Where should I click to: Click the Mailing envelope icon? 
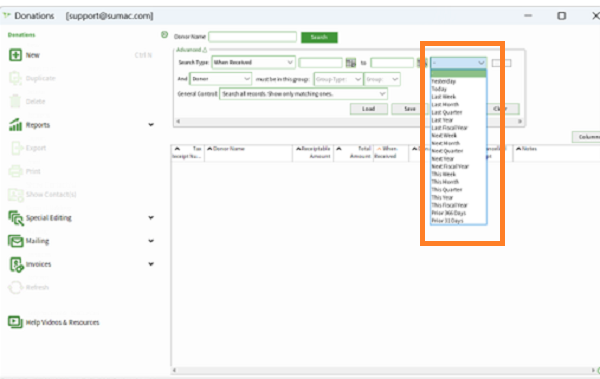click(16, 241)
